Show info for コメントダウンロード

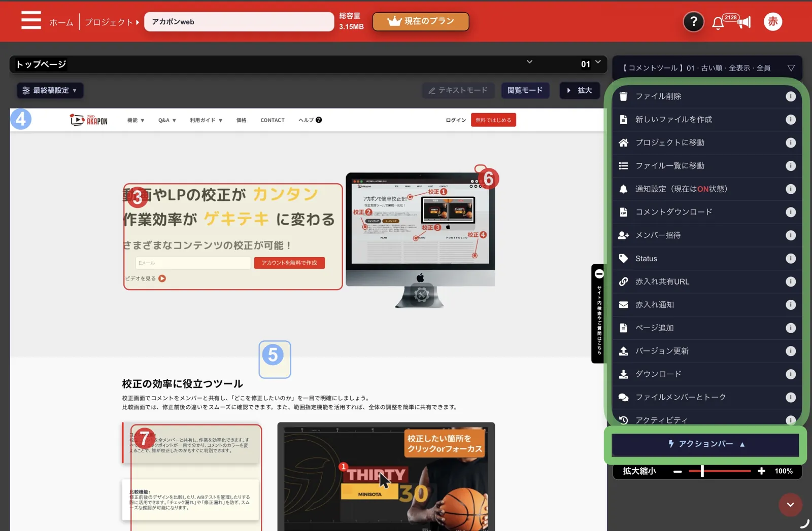[790, 212]
